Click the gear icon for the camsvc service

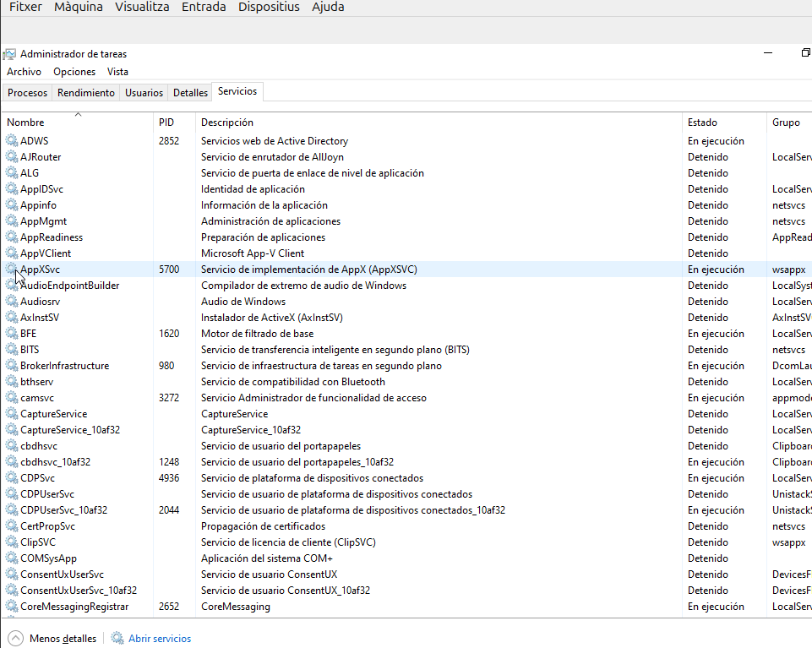pos(12,398)
